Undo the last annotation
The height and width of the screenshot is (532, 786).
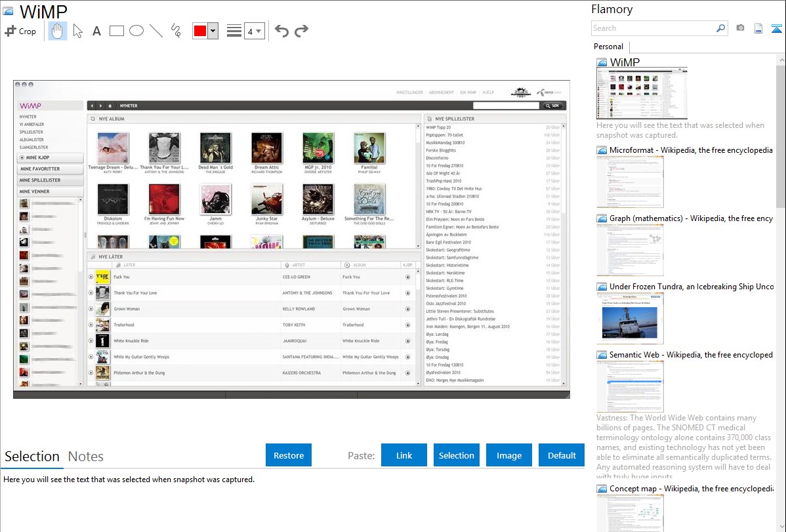(x=281, y=31)
